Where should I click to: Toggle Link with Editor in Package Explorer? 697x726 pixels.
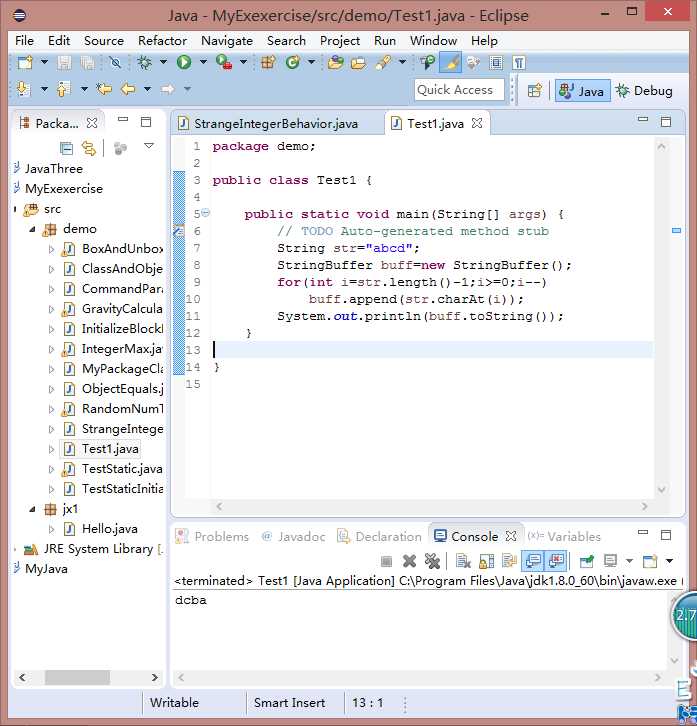(x=89, y=148)
